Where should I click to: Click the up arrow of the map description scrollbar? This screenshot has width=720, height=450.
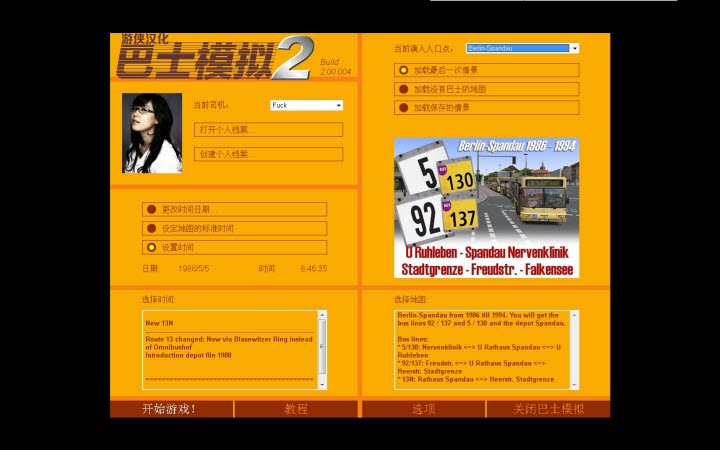pos(574,315)
